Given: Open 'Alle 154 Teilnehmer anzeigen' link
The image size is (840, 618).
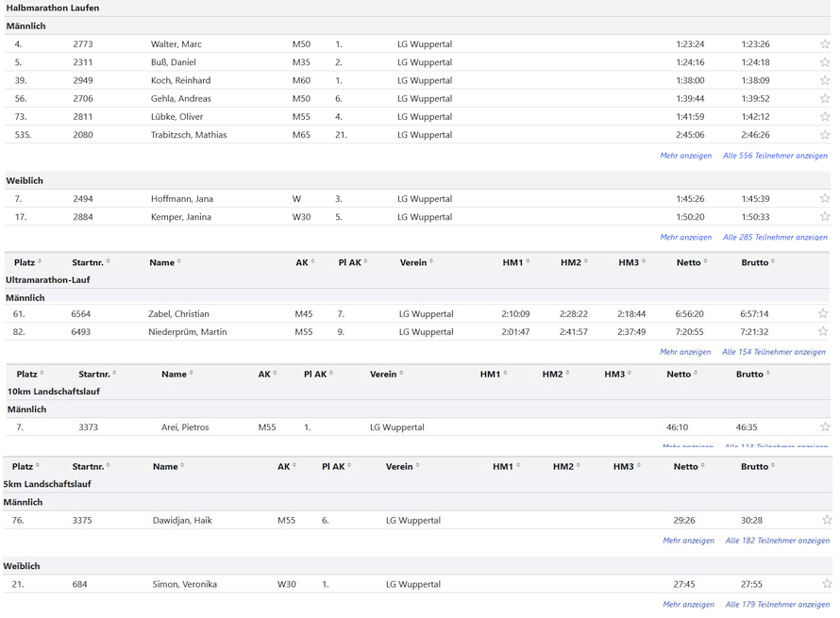Looking at the screenshot, I should pos(774,352).
